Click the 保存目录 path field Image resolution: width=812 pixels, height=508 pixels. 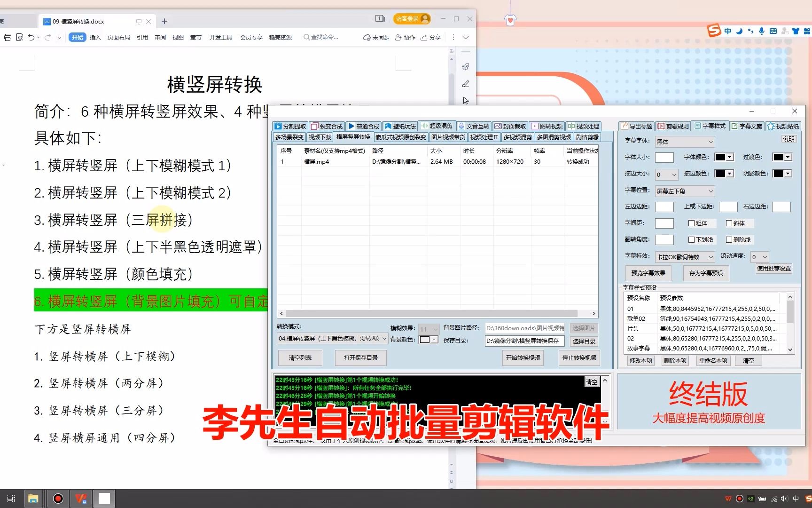tap(524, 341)
